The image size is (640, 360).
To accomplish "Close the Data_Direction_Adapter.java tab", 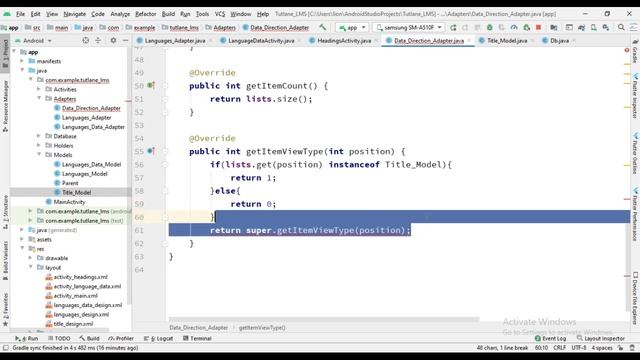I will point(469,40).
